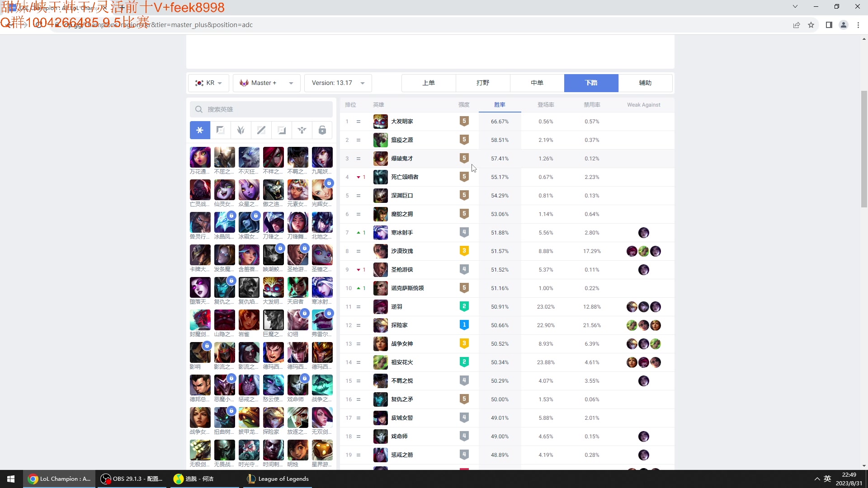This screenshot has width=868, height=488.
Task: Click the counter icon in 不羁之悦 row
Action: tap(644, 381)
